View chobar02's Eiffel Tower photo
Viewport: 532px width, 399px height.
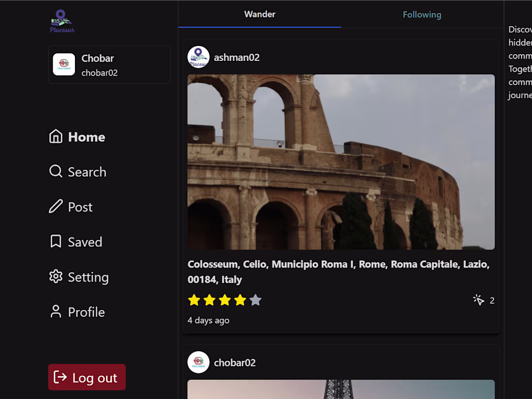point(341,389)
